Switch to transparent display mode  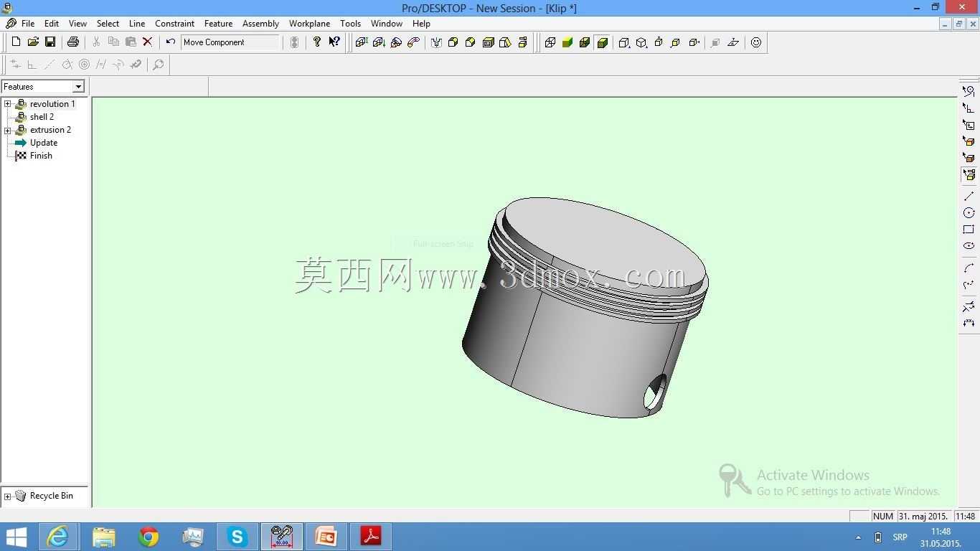(x=585, y=42)
